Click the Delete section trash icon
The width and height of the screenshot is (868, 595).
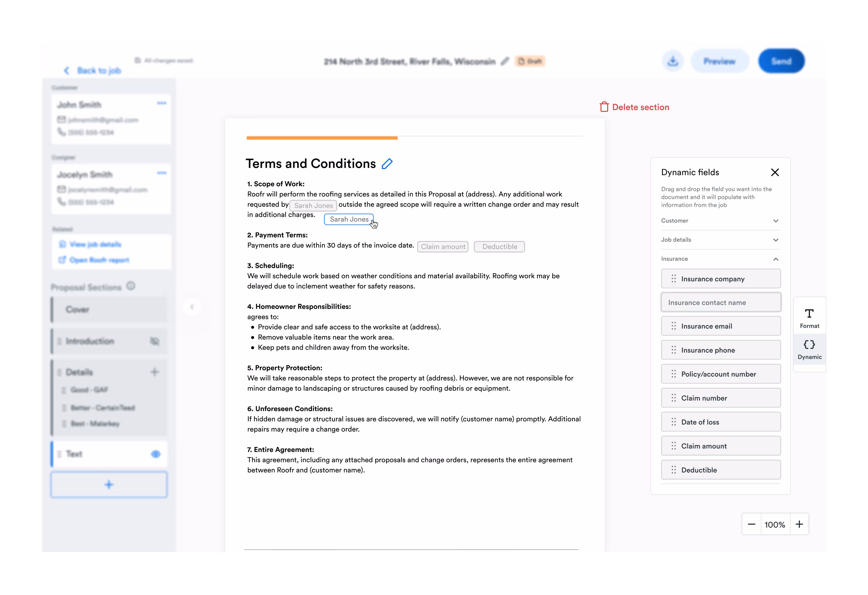(x=604, y=107)
